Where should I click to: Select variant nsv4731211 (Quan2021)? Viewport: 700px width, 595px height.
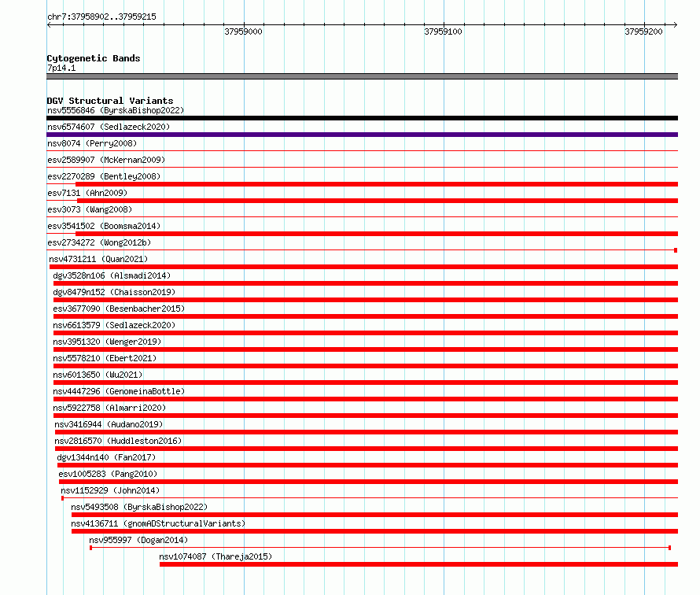[x=98, y=259]
